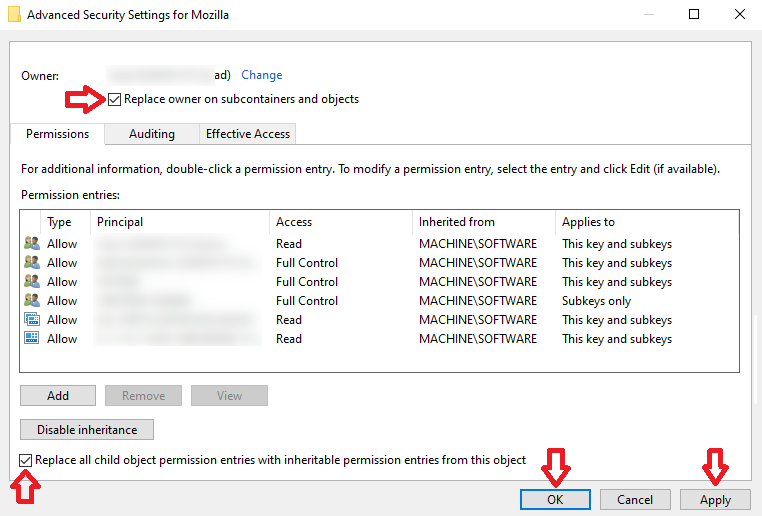This screenshot has width=762, height=516.
Task: Click user group icon of first Read entry
Action: click(30, 244)
